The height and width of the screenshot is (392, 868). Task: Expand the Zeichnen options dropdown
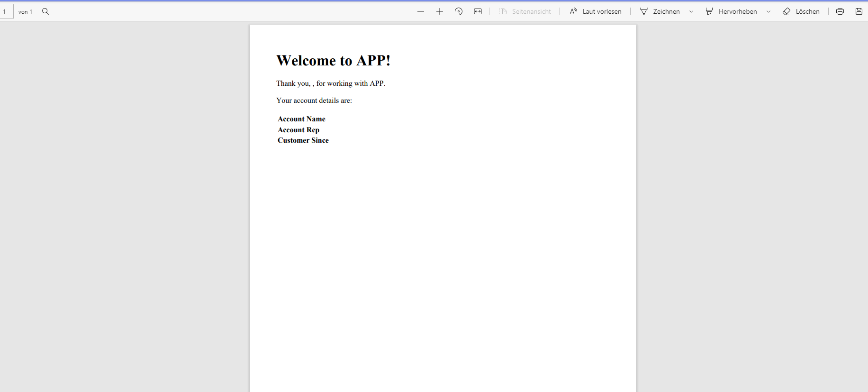click(x=691, y=11)
